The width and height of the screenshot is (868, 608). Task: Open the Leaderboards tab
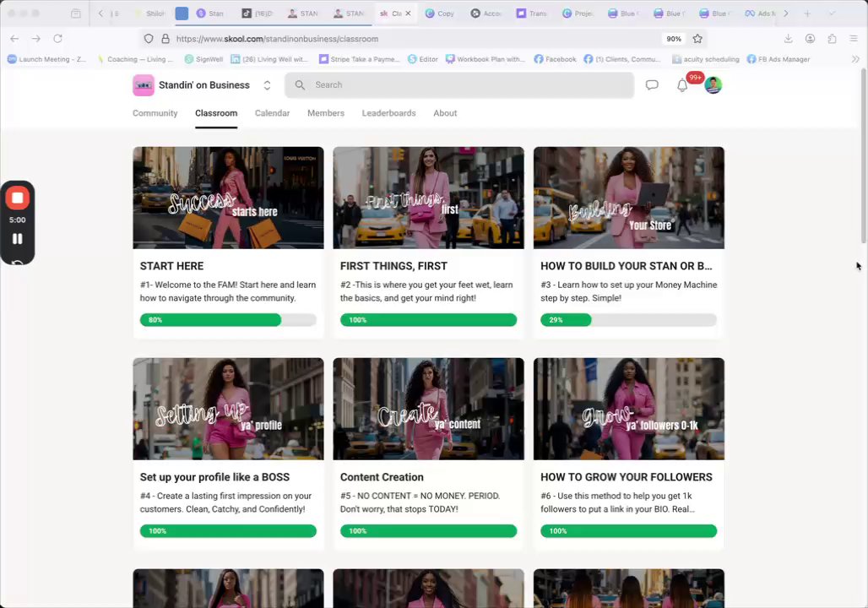[x=388, y=113]
